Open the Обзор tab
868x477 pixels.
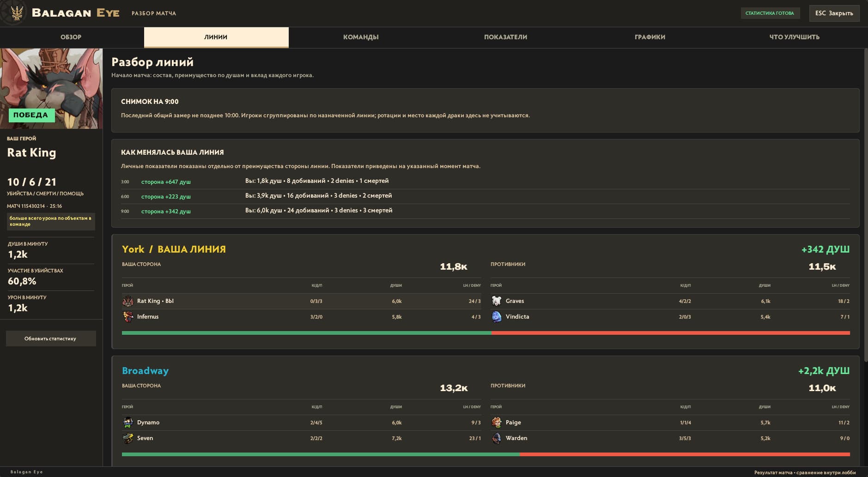71,37
